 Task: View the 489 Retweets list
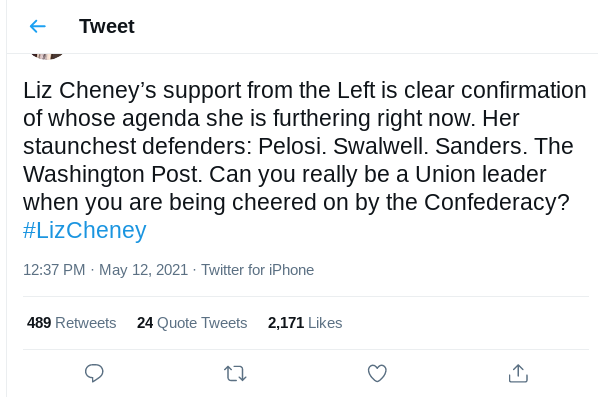[71, 323]
